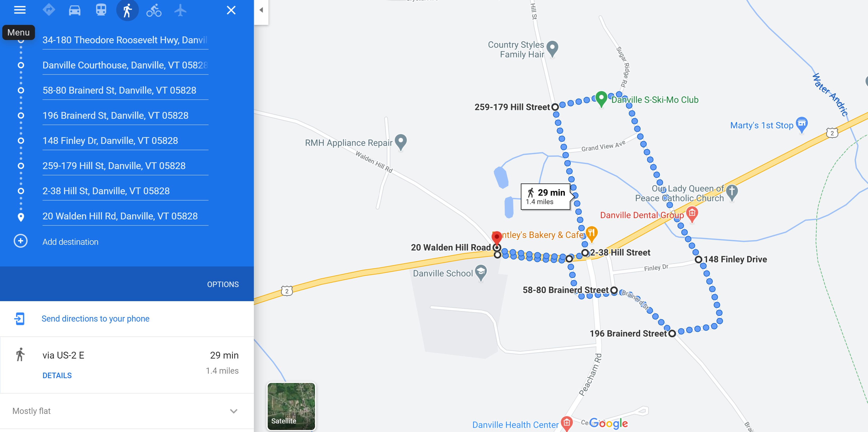The image size is (868, 432).
Task: Expand the Mostly flat elevation section
Action: point(127,411)
